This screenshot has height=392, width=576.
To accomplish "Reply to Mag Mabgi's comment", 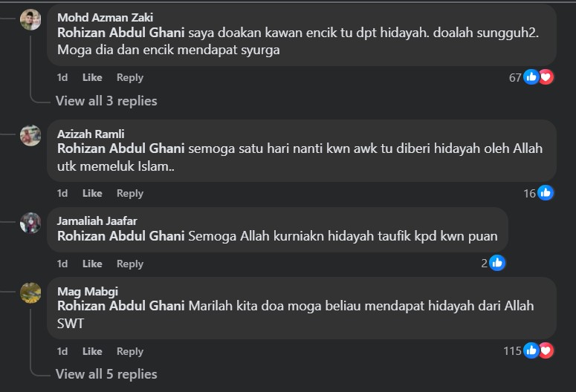I will [130, 351].
